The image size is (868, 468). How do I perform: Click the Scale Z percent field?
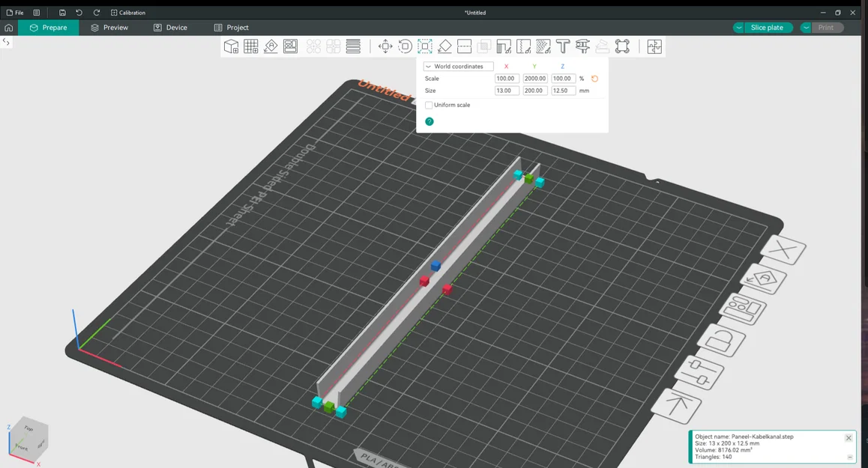tap(564, 79)
